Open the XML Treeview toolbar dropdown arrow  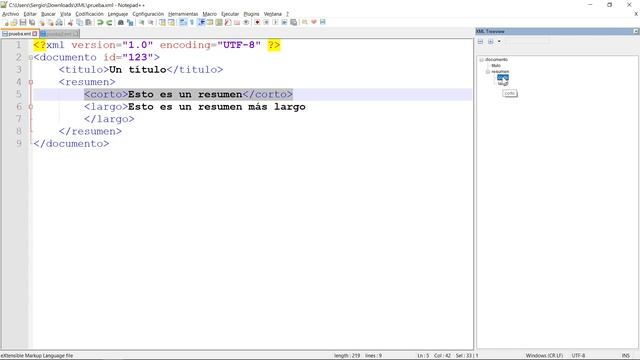pyautogui.click(x=499, y=42)
